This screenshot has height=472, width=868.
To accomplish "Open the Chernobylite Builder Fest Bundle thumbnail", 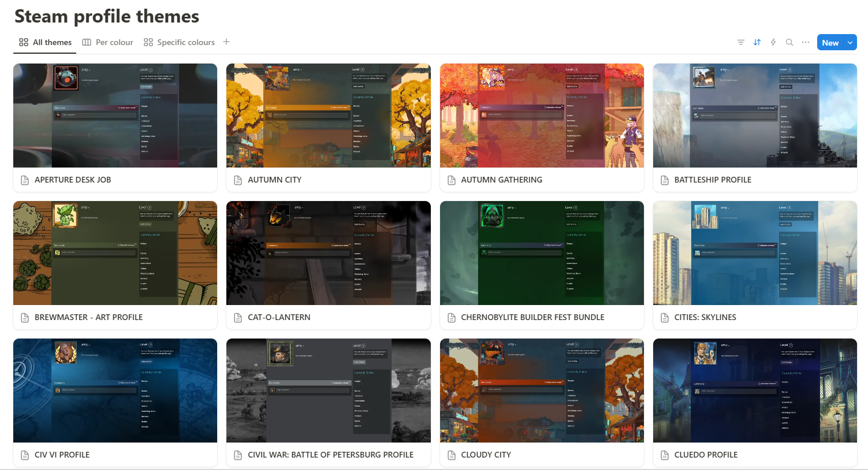I will click(x=542, y=253).
